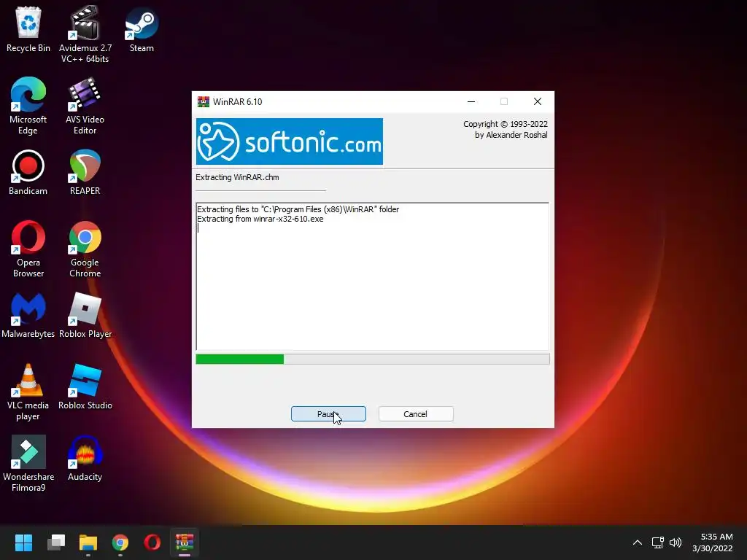Image resolution: width=747 pixels, height=560 pixels.
Task: Select the Bandicam desktop icon
Action: (x=28, y=172)
